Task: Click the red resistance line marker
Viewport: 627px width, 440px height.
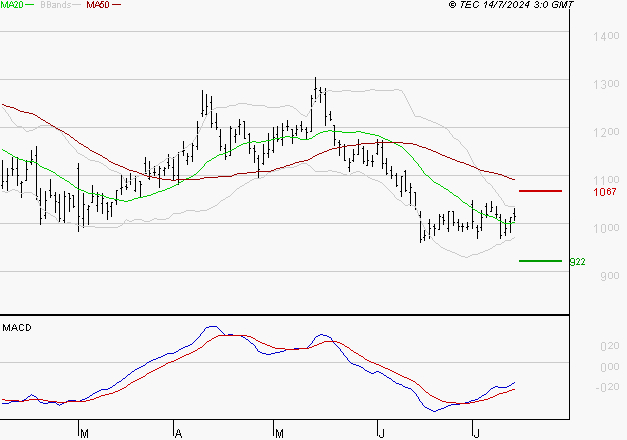Action: pyautogui.click(x=540, y=191)
